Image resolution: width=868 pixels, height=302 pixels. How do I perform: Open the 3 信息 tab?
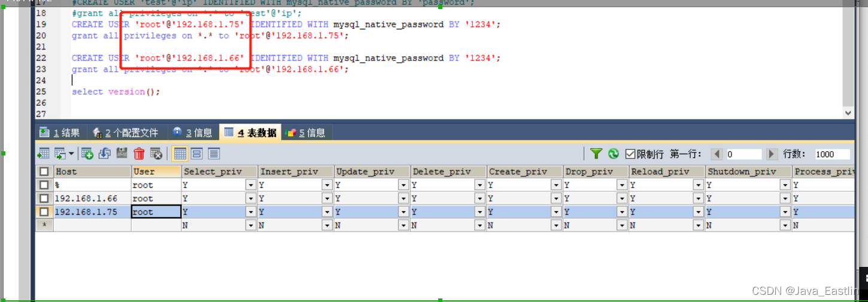pos(193,133)
